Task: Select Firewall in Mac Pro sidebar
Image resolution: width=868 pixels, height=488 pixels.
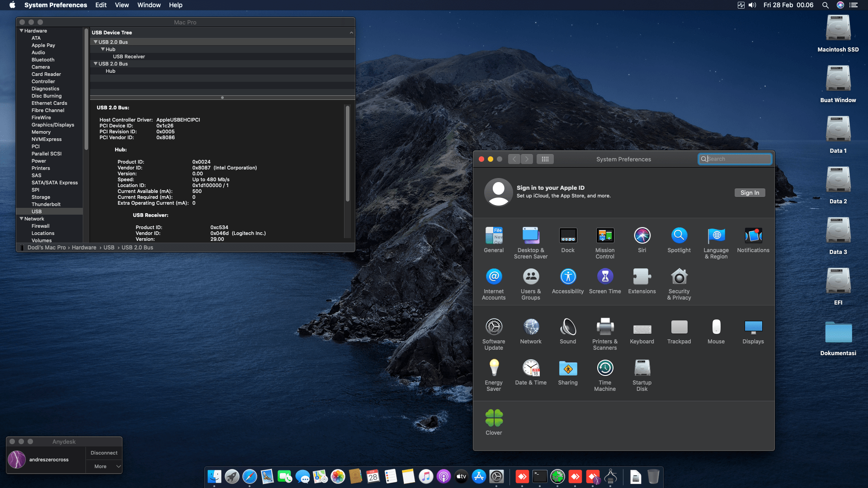Action: (x=41, y=226)
